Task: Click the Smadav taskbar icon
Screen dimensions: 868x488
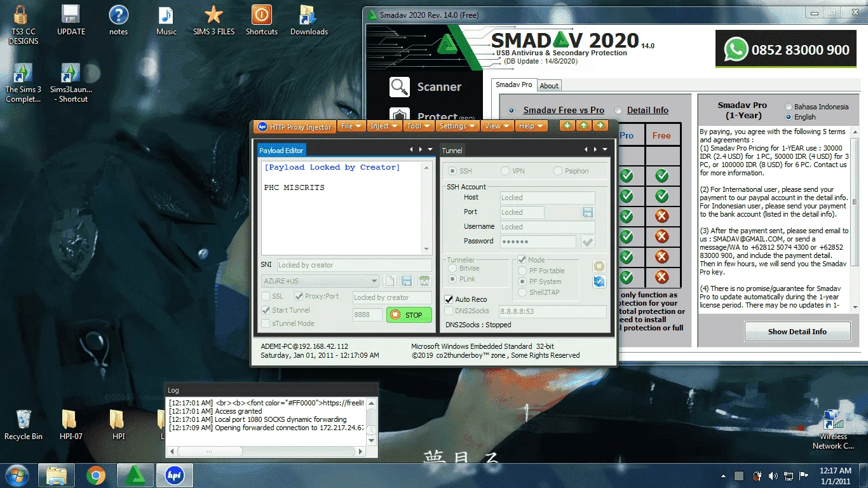Action: tap(135, 475)
